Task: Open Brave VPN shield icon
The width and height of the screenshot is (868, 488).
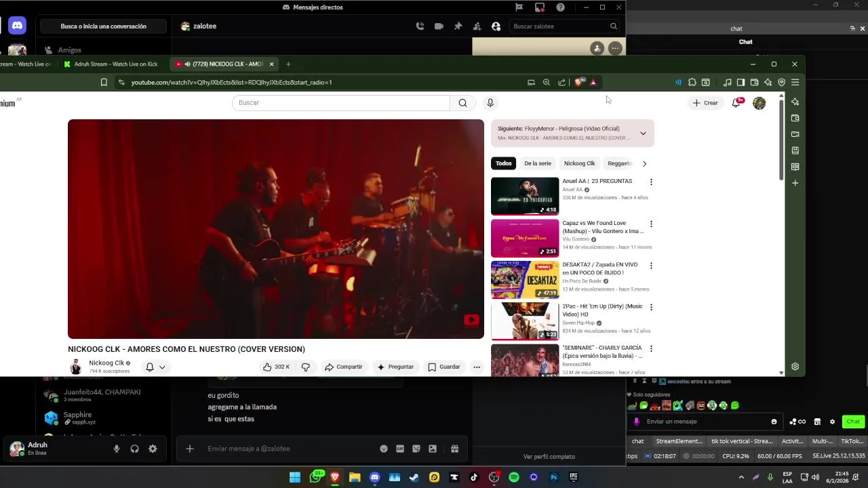Action: 781,83
